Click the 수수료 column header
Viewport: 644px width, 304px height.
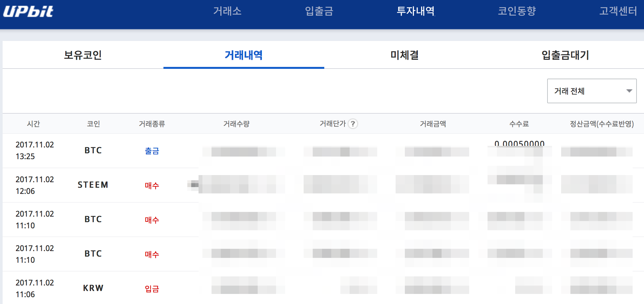click(x=519, y=124)
